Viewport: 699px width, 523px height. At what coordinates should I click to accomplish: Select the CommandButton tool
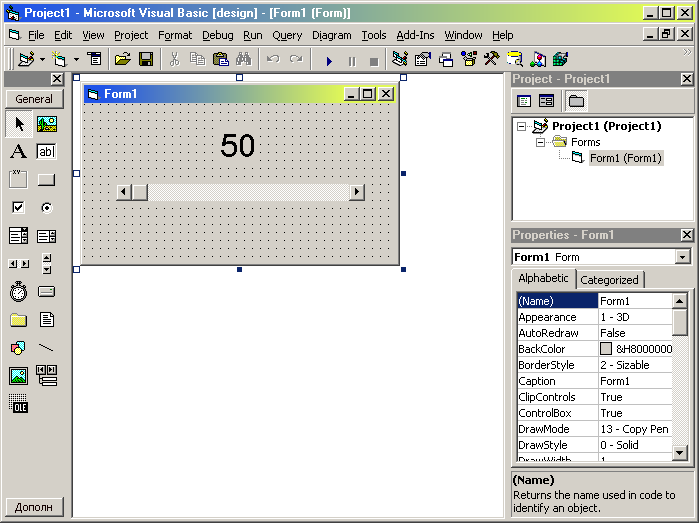pyautogui.click(x=46, y=179)
